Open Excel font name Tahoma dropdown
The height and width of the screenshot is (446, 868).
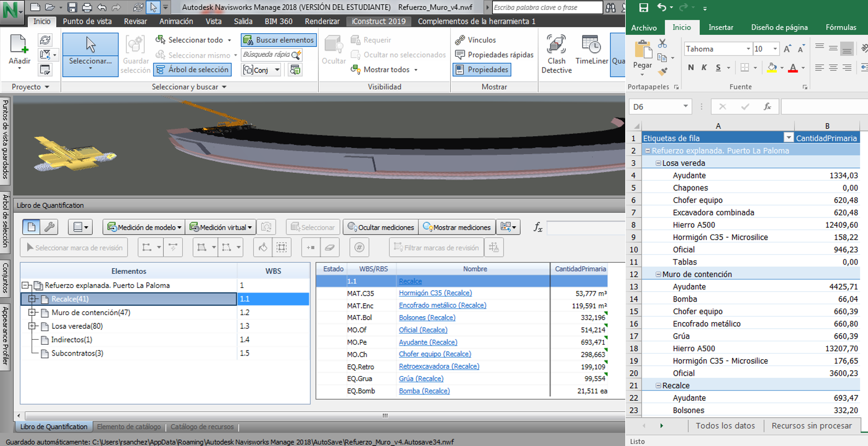point(748,49)
